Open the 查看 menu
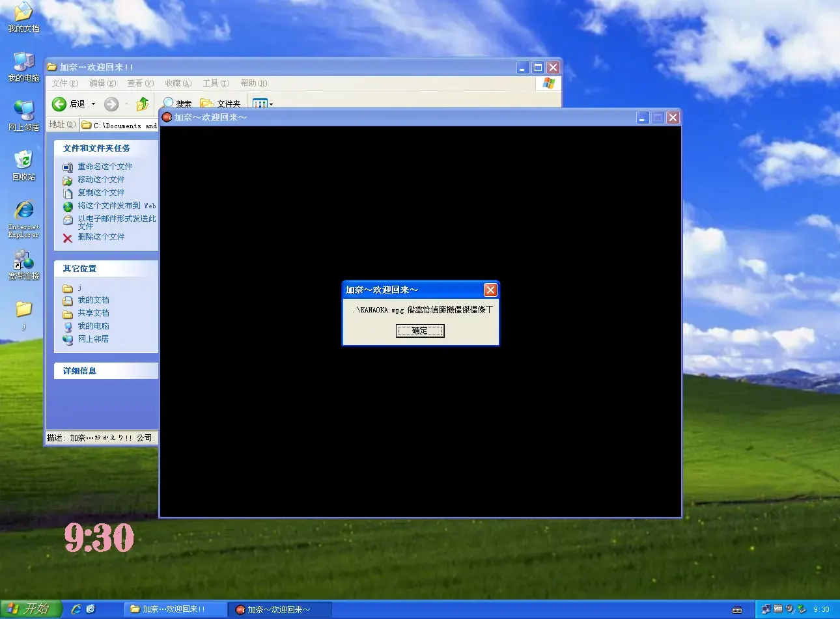This screenshot has height=619, width=840. coord(140,83)
